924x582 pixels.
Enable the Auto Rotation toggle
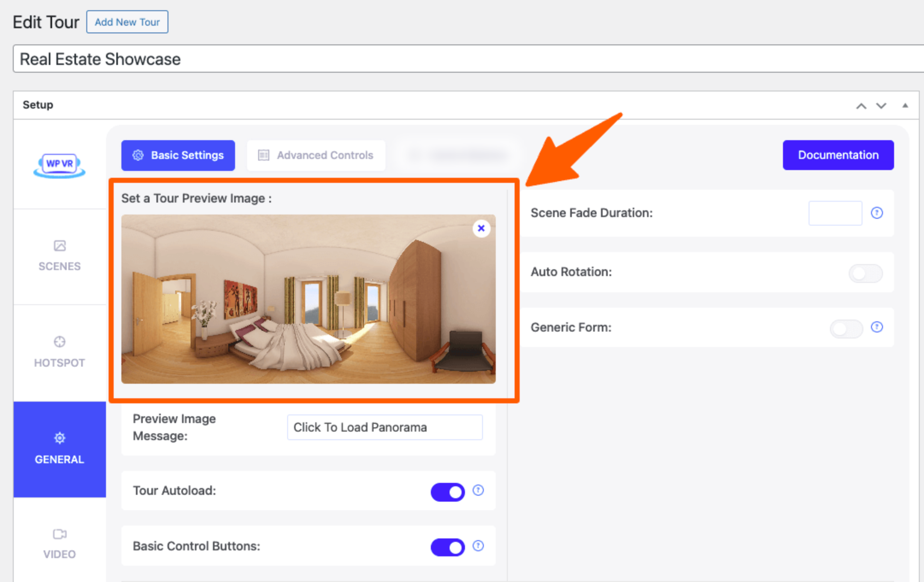coord(865,273)
